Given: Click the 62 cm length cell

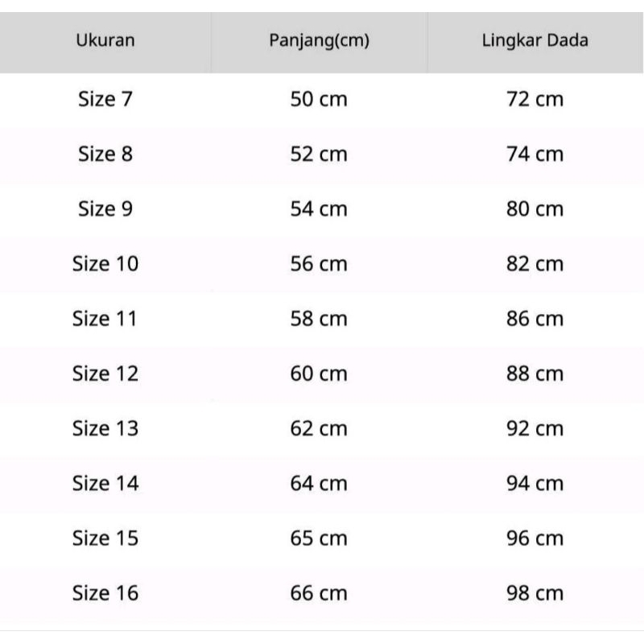Looking at the screenshot, I should pyautogui.click(x=319, y=428).
